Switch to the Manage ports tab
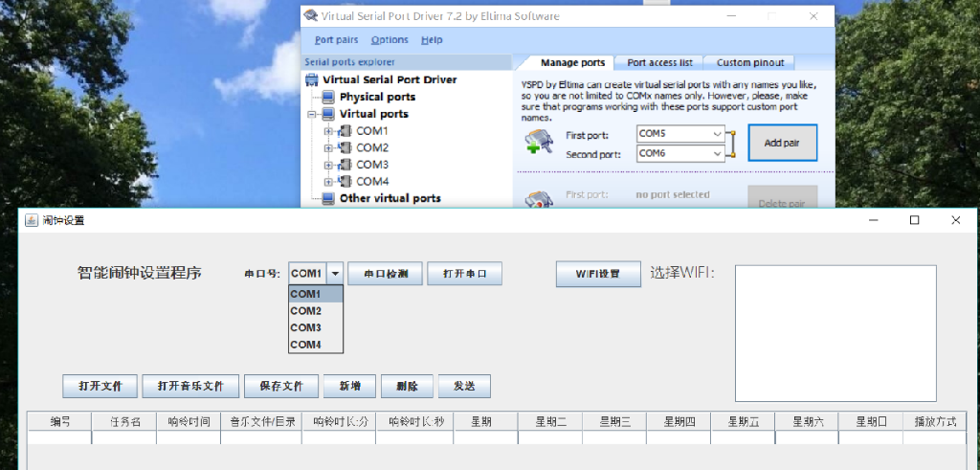Image resolution: width=980 pixels, height=470 pixels. point(572,62)
